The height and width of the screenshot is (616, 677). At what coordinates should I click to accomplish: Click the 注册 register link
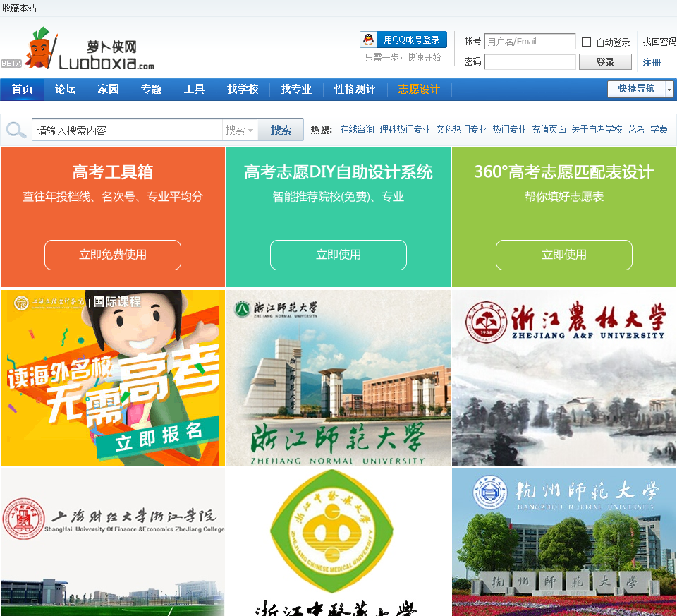652,62
